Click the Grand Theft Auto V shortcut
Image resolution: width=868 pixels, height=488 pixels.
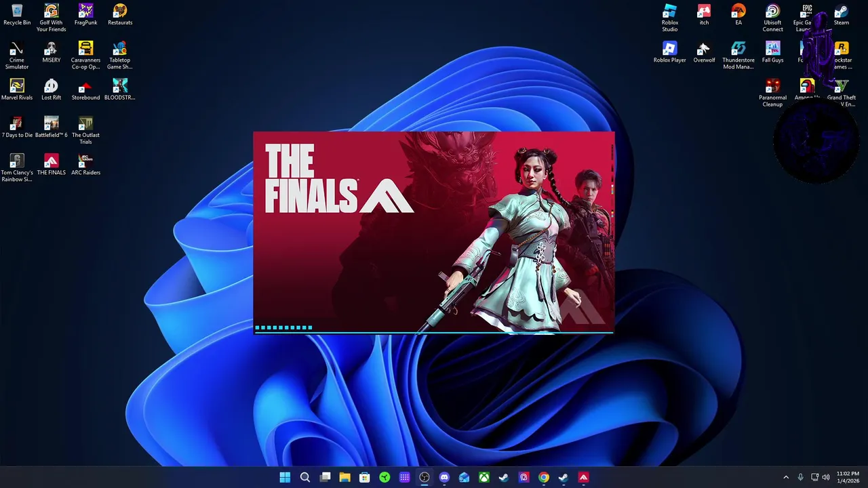tap(842, 93)
